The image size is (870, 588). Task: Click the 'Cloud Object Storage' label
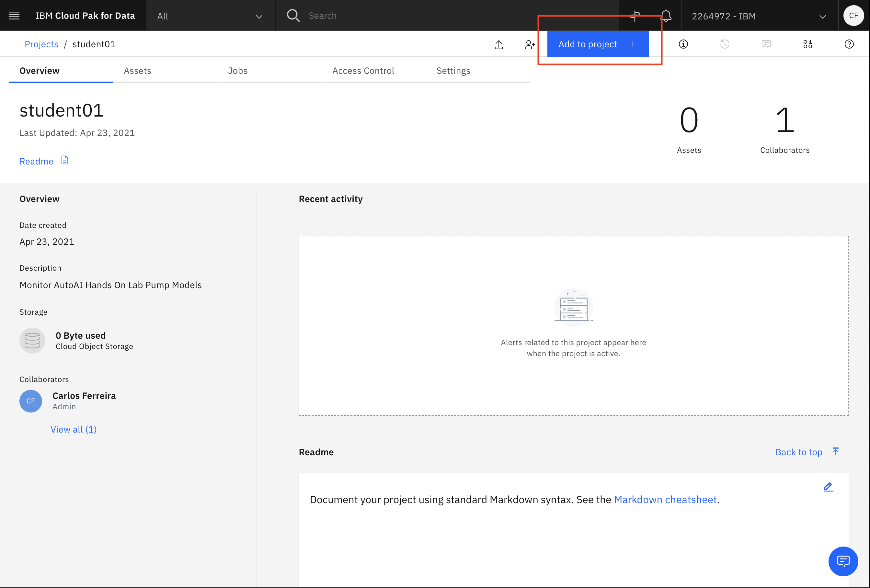pyautogui.click(x=94, y=346)
